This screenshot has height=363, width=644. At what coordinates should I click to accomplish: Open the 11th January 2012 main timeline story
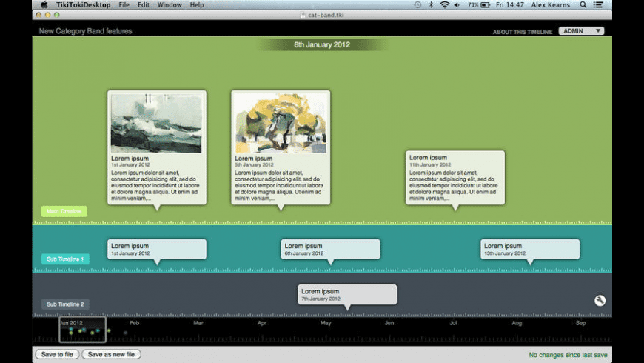click(x=455, y=178)
